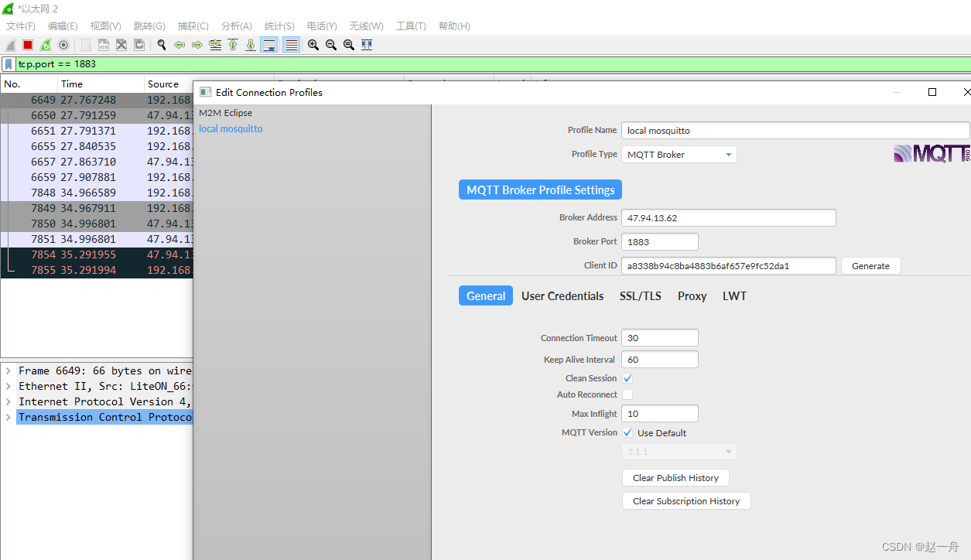Click the Profile Name input field
Screen dimensions: 971x560
click(x=795, y=131)
